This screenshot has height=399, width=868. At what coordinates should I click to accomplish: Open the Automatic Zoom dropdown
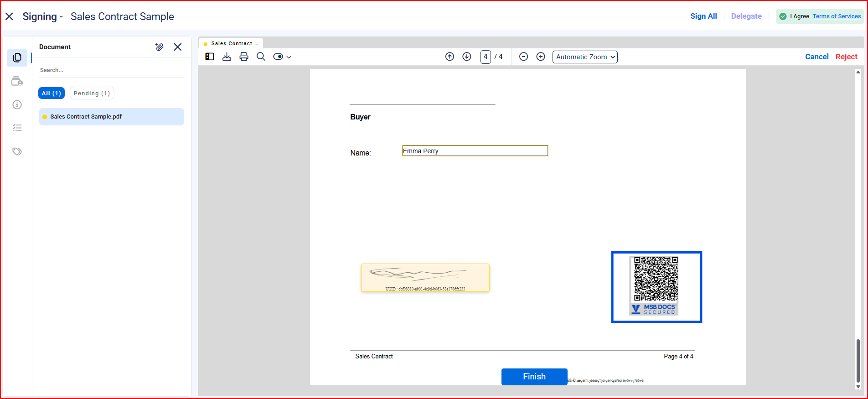pyautogui.click(x=585, y=57)
